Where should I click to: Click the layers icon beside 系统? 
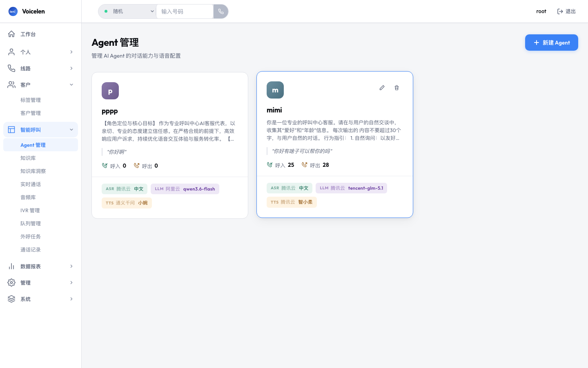[x=11, y=299]
